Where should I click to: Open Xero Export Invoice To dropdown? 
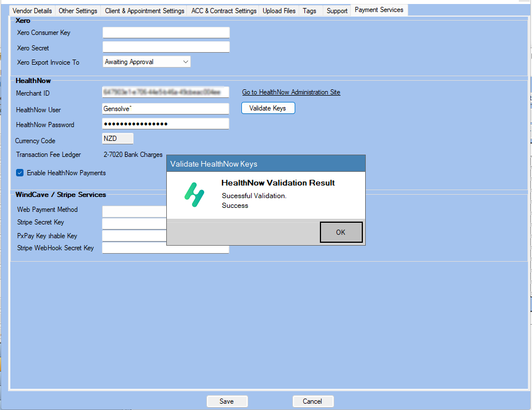pos(147,62)
